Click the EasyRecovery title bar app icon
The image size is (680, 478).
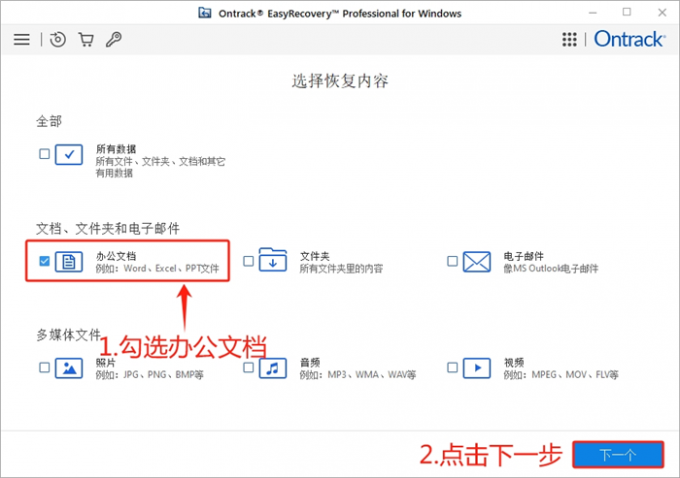coord(205,13)
